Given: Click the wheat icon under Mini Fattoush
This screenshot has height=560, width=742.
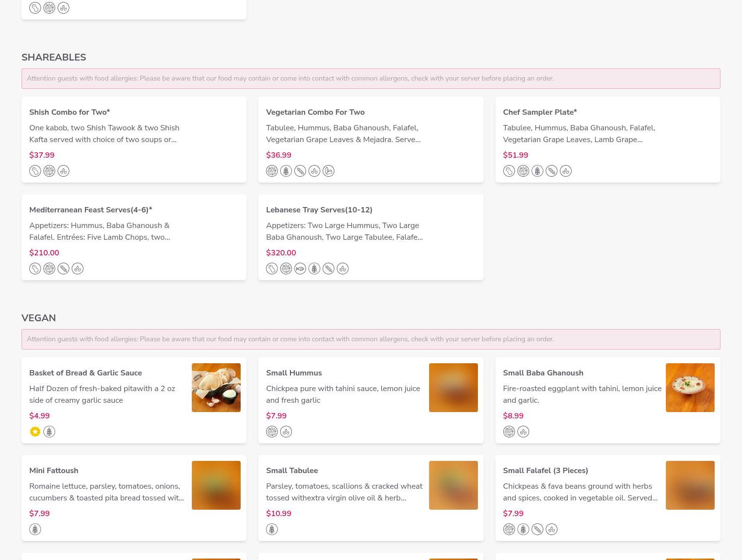Looking at the screenshot, I should click(35, 529).
